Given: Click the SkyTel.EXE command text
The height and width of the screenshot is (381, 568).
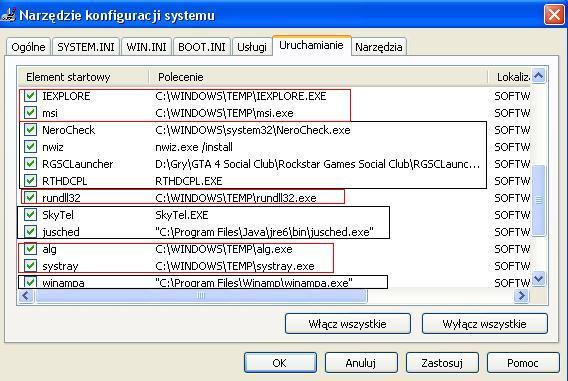Looking at the screenshot, I should 181,215.
